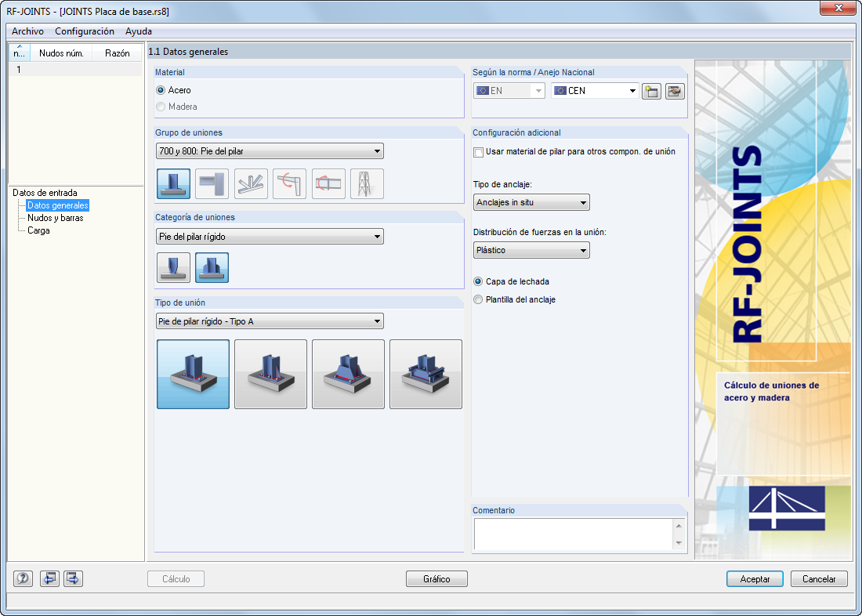Select the beam splice joint group icon
Image resolution: width=862 pixels, height=616 pixels.
click(x=329, y=183)
